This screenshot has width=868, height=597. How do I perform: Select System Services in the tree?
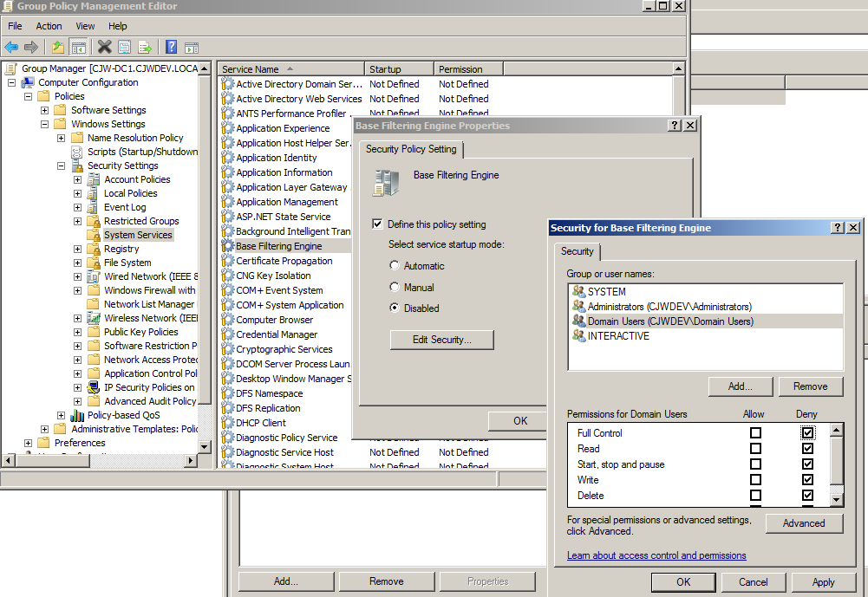click(137, 234)
